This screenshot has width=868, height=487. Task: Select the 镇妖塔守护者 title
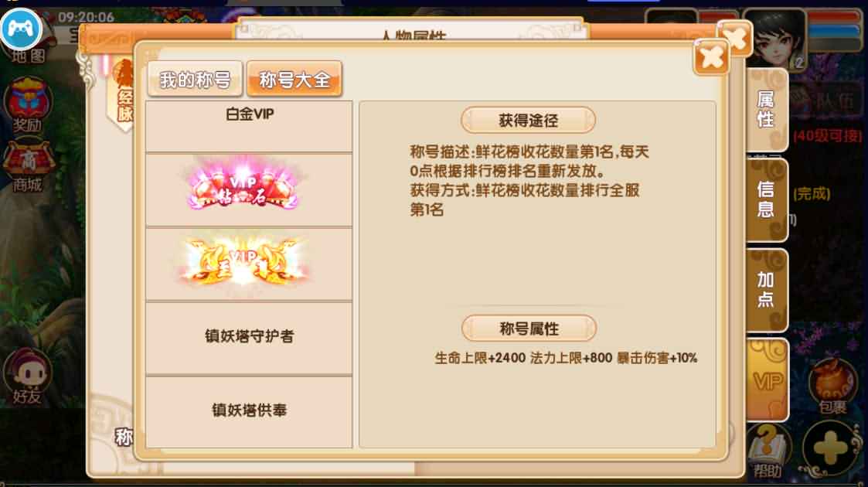(x=249, y=338)
